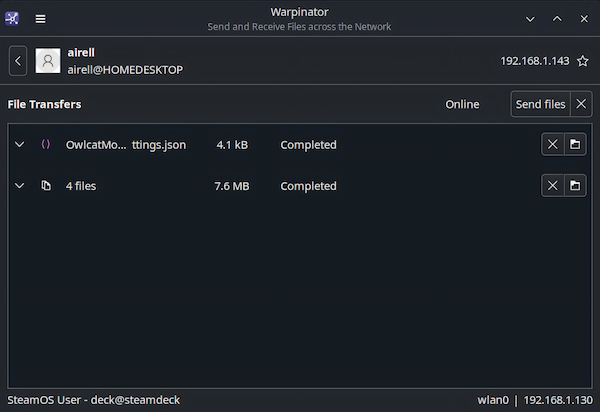This screenshot has width=600, height=412.
Task: Open the hamburger main menu
Action: pos(40,18)
